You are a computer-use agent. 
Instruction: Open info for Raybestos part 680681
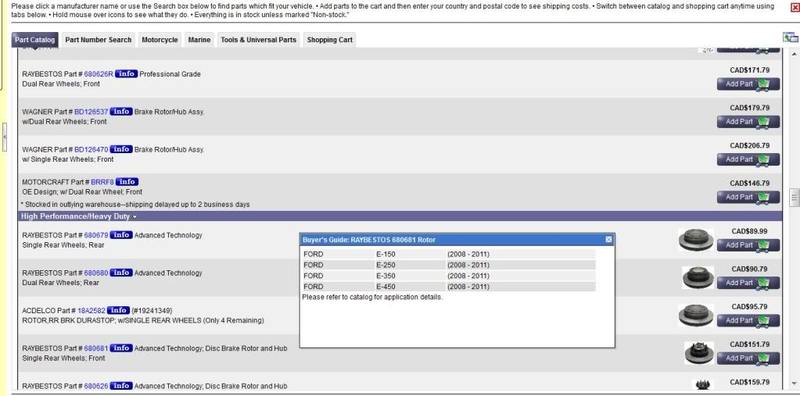(121, 348)
